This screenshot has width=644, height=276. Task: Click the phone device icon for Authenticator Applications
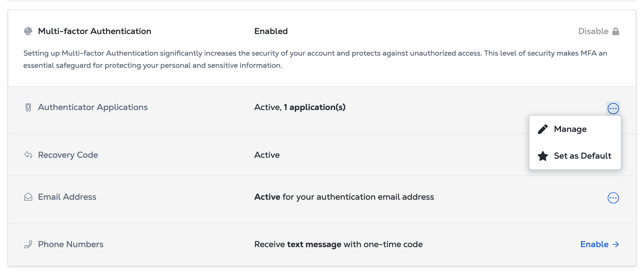tap(28, 107)
